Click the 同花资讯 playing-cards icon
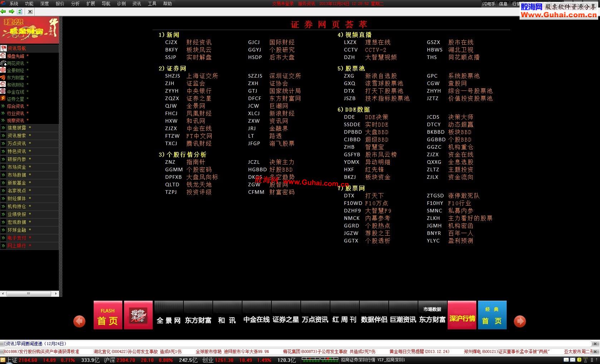 point(3,63)
